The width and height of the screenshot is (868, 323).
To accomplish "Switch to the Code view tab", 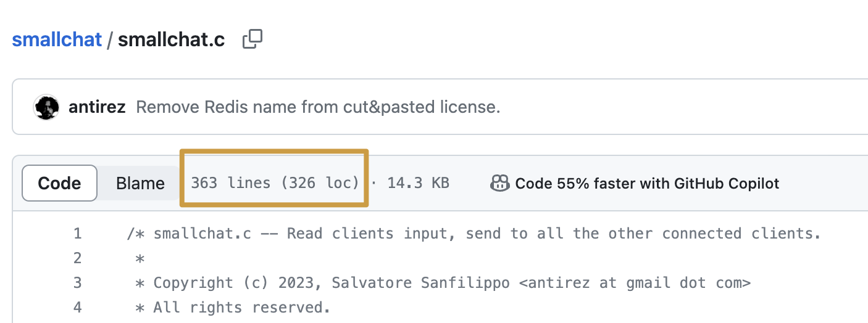I will tap(59, 183).
